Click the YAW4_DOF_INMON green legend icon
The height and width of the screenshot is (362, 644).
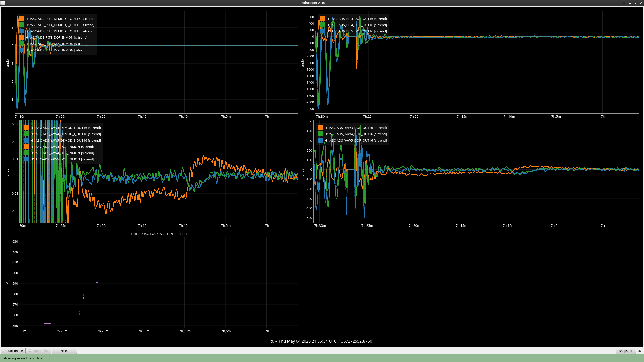[27, 153]
